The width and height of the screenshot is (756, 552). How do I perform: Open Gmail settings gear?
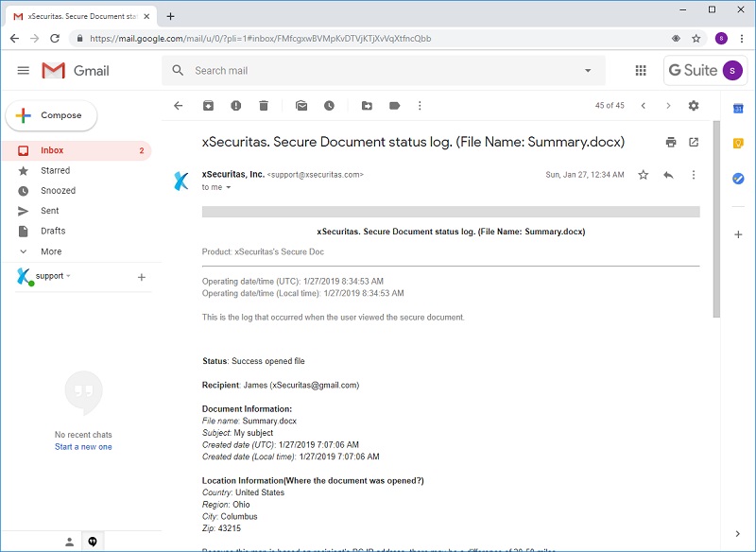pyautogui.click(x=694, y=106)
